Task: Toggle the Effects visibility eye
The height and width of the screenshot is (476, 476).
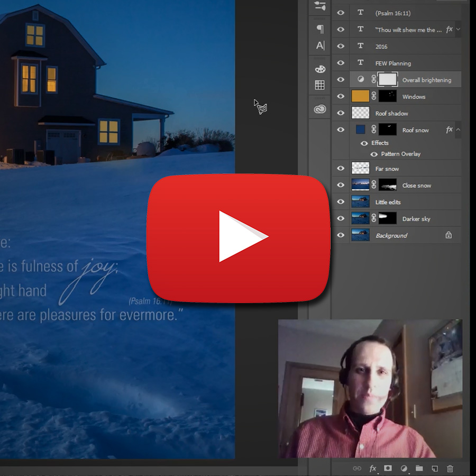Action: tap(364, 143)
